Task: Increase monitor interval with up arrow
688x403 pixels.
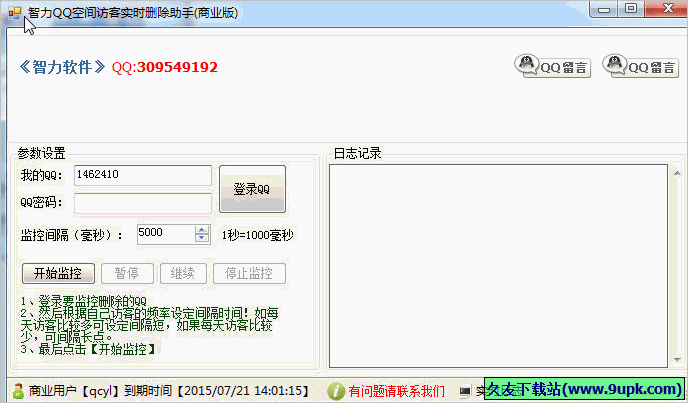Action: [x=202, y=230]
